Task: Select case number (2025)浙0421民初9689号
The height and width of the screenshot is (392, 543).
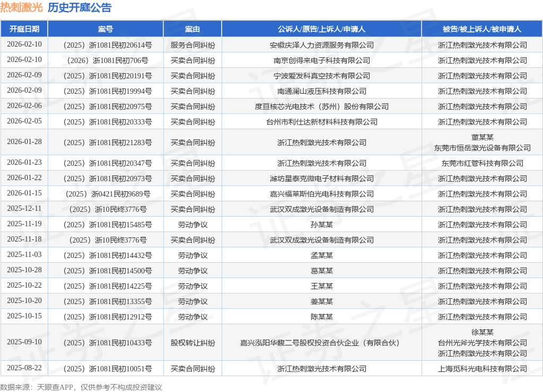Action: click(x=108, y=194)
